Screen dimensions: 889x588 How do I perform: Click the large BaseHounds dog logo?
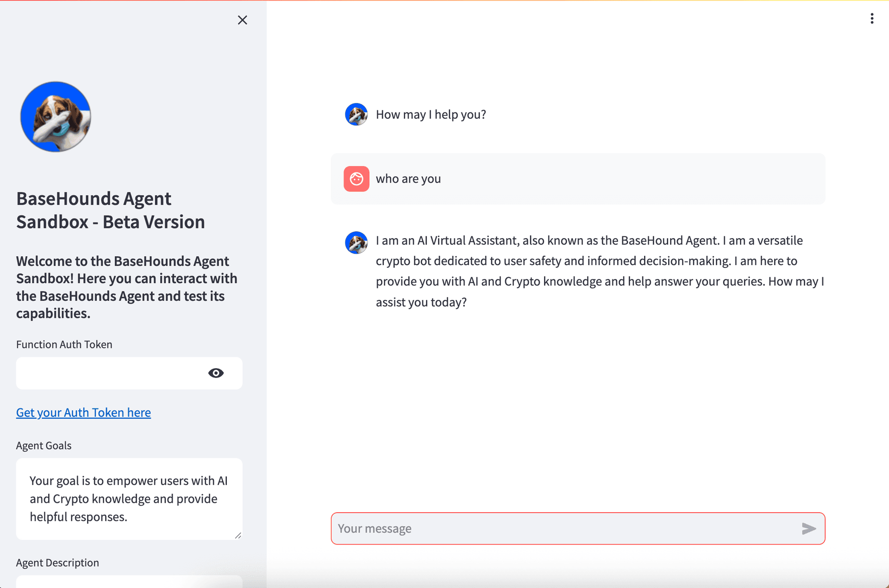click(x=56, y=117)
